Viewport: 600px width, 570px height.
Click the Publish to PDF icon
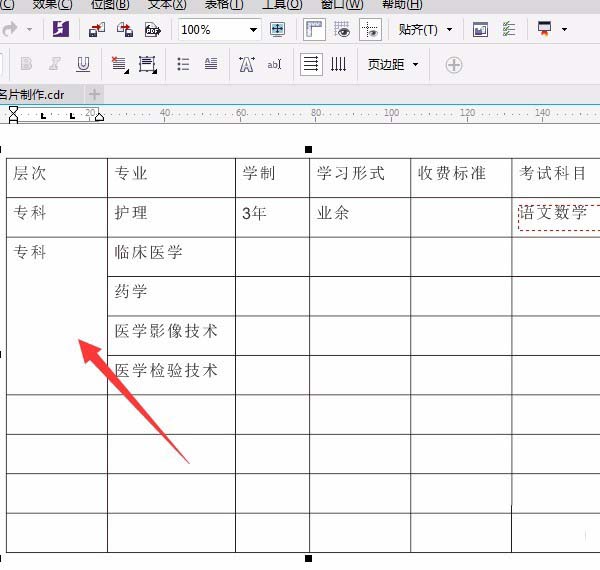tap(153, 29)
